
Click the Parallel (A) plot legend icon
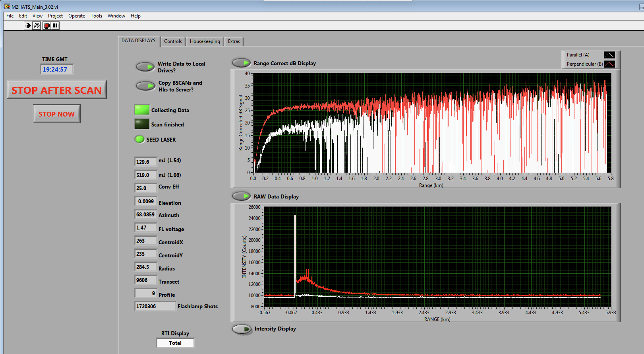pos(609,55)
